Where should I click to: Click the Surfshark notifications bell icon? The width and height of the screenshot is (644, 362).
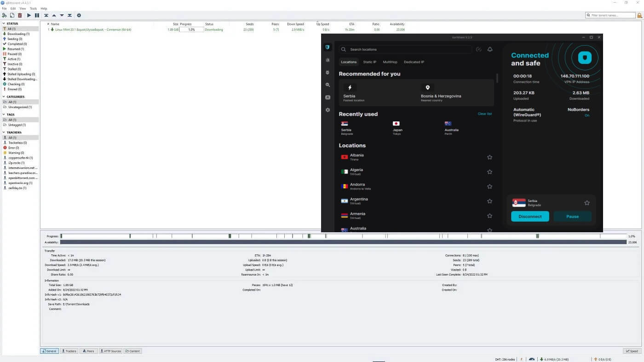(490, 49)
